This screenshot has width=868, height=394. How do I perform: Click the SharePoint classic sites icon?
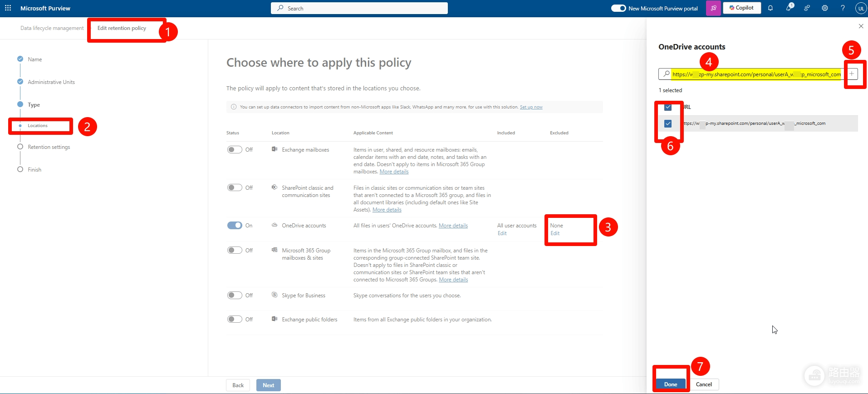(x=275, y=187)
